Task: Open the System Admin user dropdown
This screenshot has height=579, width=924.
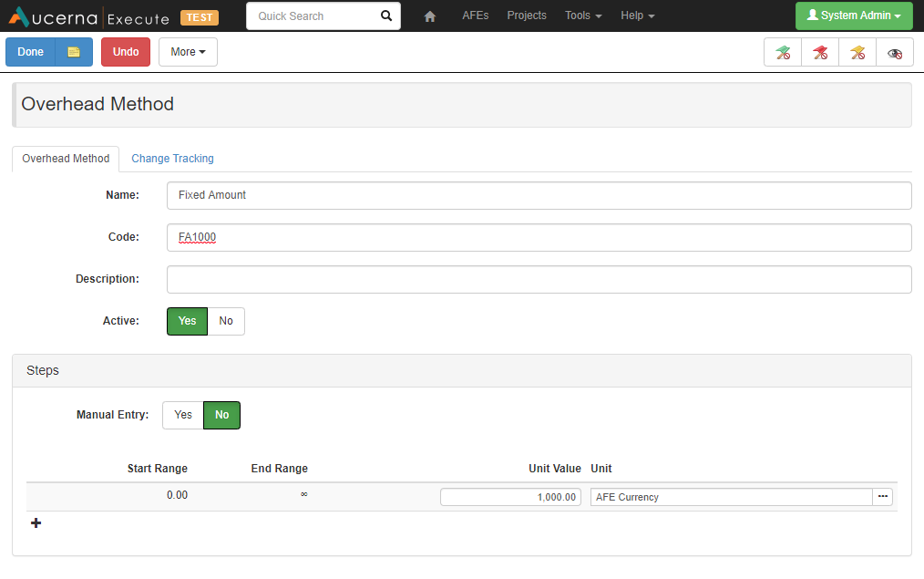Action: pos(854,16)
